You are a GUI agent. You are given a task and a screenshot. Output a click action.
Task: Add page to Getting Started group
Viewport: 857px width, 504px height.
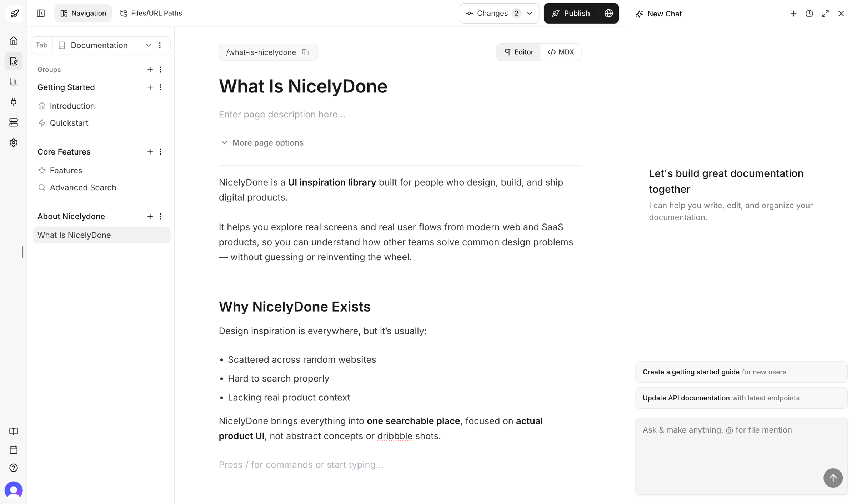[150, 87]
